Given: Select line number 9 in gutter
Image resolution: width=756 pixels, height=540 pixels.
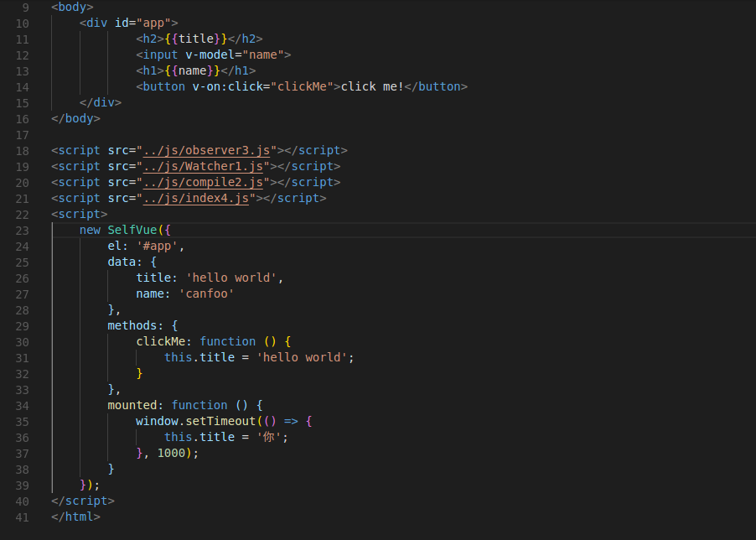Looking at the screenshot, I should (25, 8).
